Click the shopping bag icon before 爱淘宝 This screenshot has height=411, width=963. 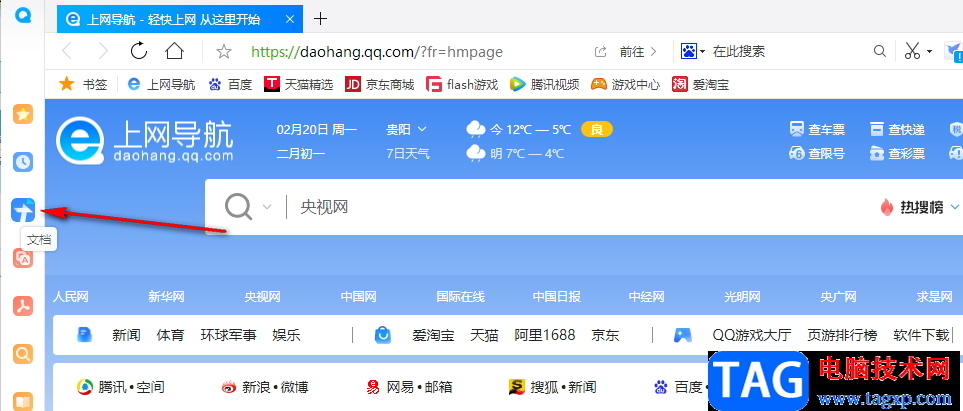point(383,335)
